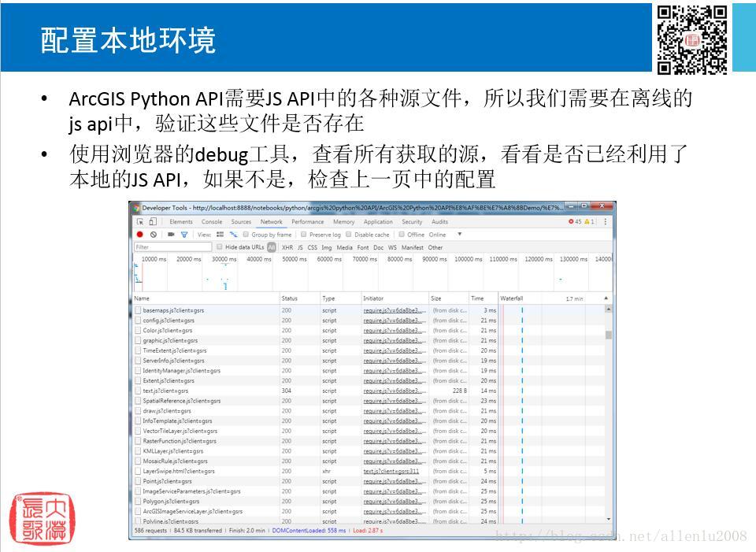Select the All filter button
The image size is (756, 552).
pos(272,247)
